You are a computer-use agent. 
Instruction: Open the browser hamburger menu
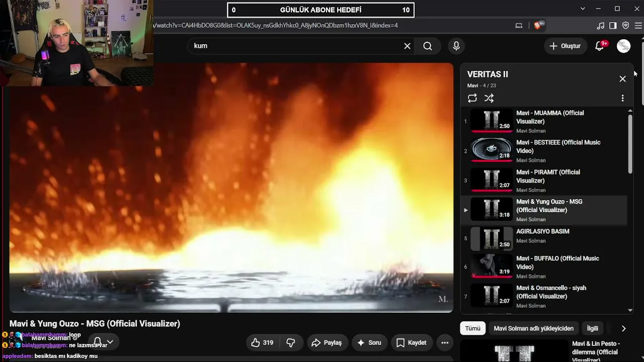638,26
